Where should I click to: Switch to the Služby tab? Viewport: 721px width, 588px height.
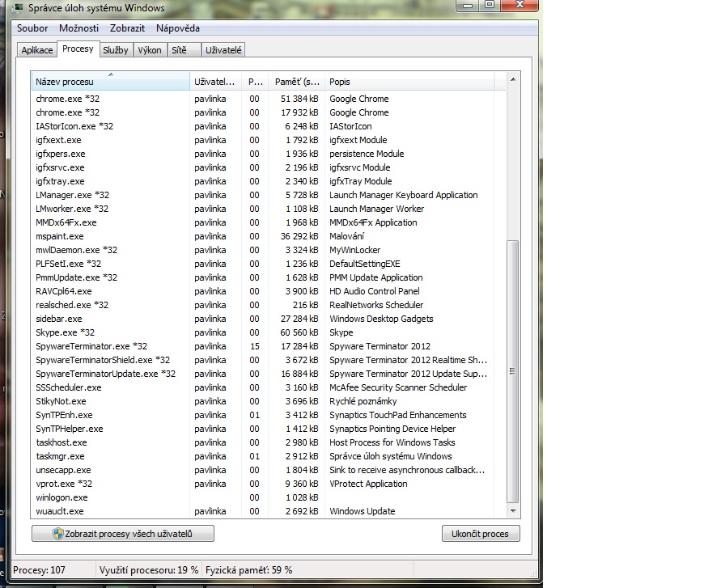pos(116,50)
